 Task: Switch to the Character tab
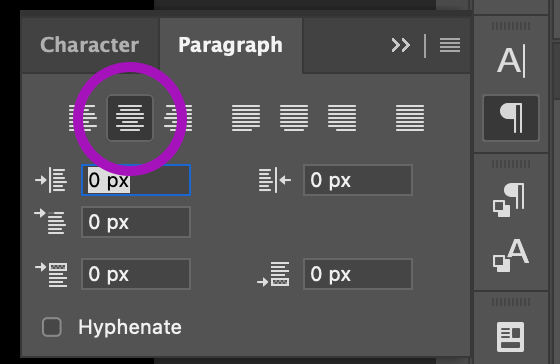[89, 45]
